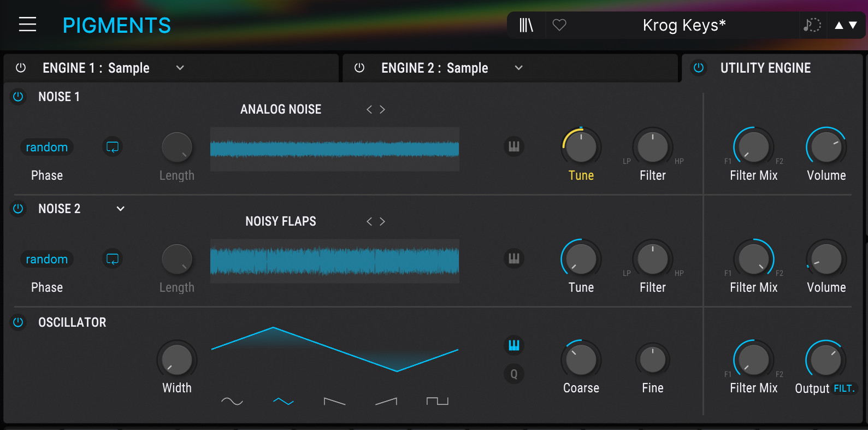Click the Oscillator triangle wave display
Image resolution: width=868 pixels, height=430 pixels.
pyautogui.click(x=335, y=350)
